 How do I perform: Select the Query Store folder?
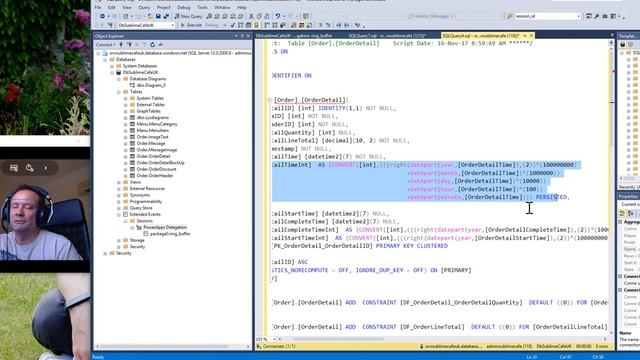pos(141,208)
